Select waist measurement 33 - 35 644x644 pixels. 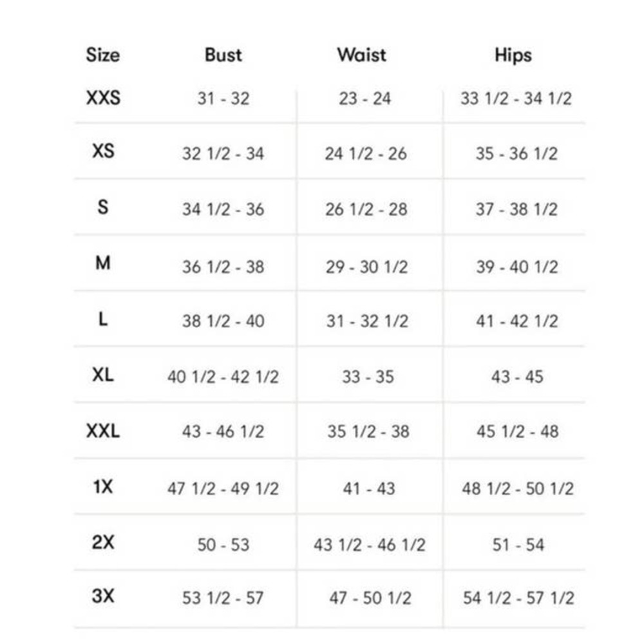click(368, 377)
